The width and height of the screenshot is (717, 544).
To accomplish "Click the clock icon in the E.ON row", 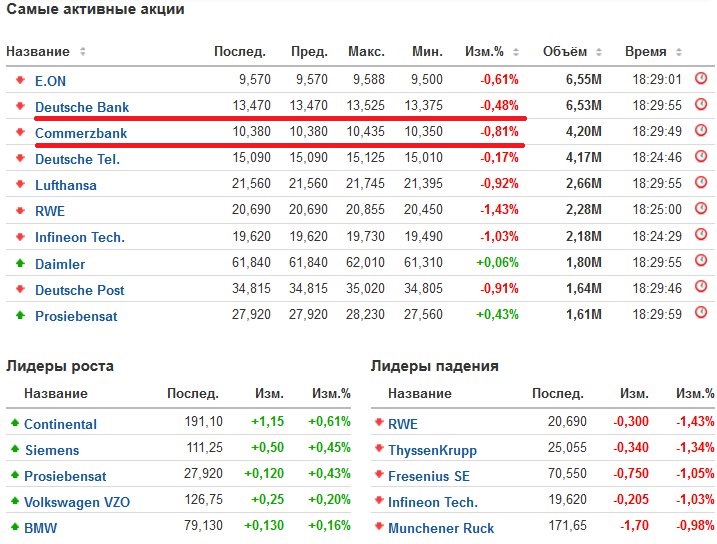I will tap(701, 79).
